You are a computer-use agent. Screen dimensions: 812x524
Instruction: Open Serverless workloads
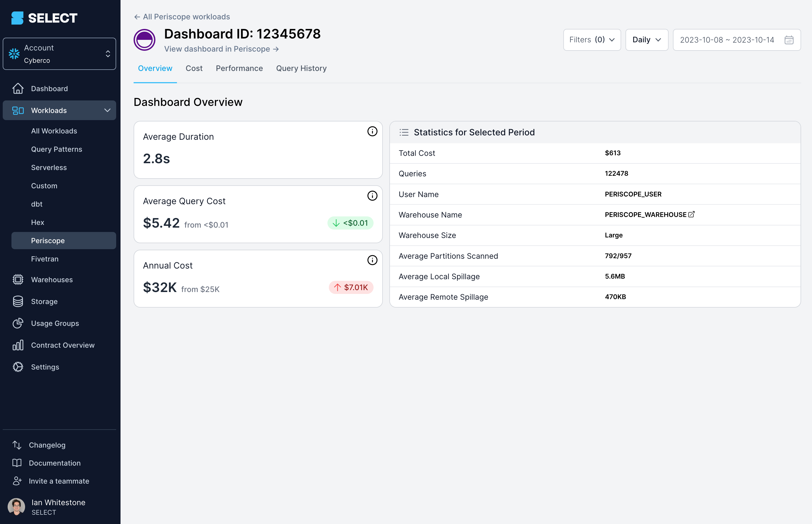click(49, 167)
